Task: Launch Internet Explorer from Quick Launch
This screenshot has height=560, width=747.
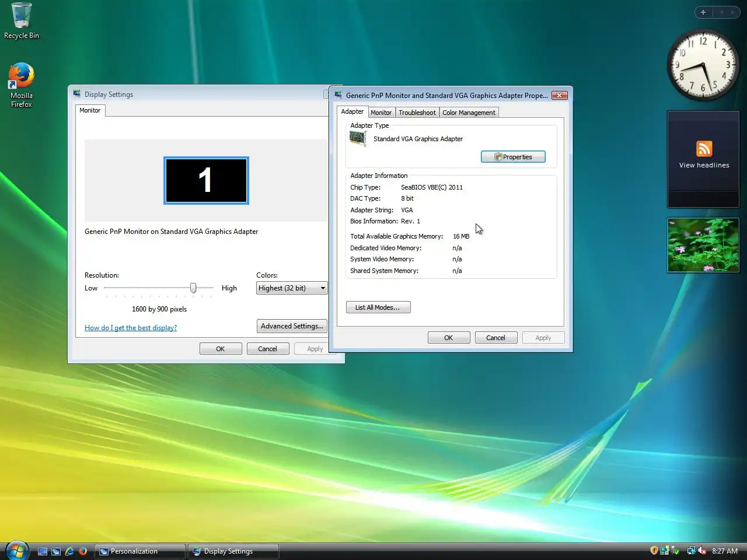Action: [69, 551]
